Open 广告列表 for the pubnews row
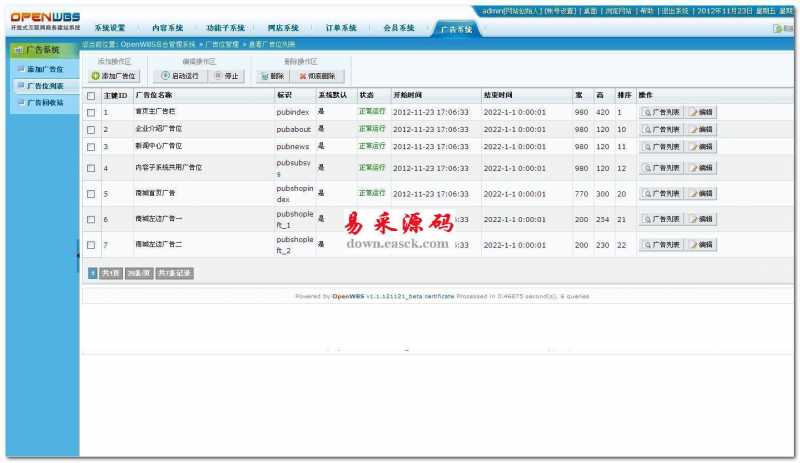800x463 pixels. (661, 147)
